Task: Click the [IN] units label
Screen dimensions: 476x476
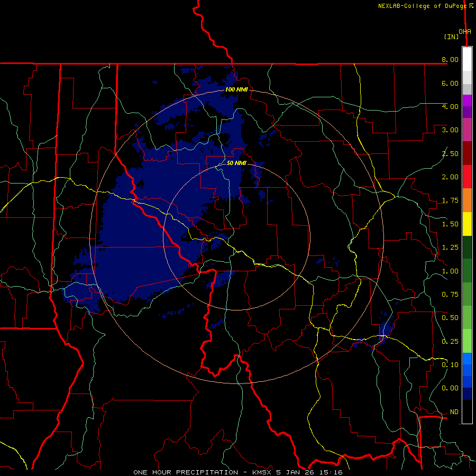Action: pyautogui.click(x=452, y=36)
